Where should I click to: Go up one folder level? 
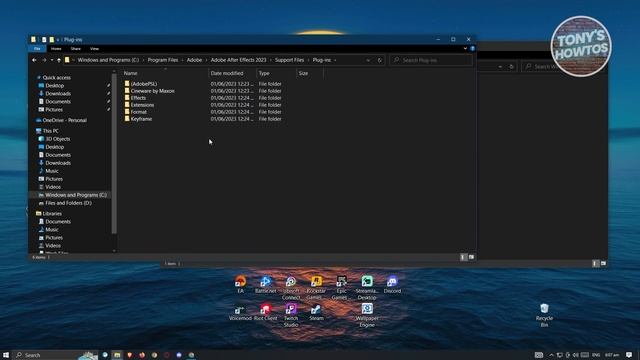click(59, 60)
